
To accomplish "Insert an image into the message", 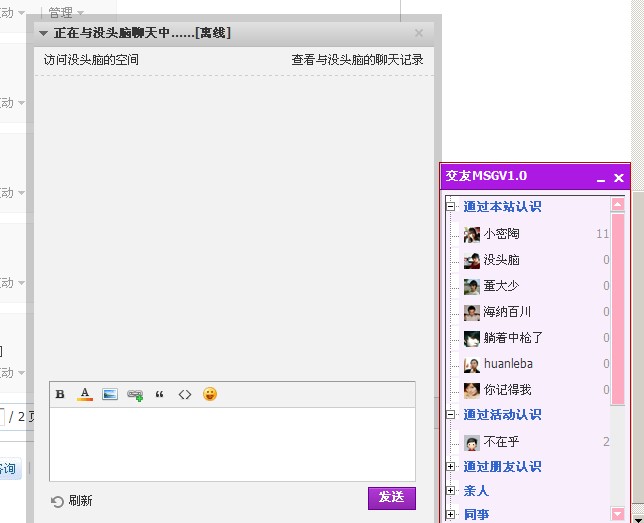I will pyautogui.click(x=110, y=394).
